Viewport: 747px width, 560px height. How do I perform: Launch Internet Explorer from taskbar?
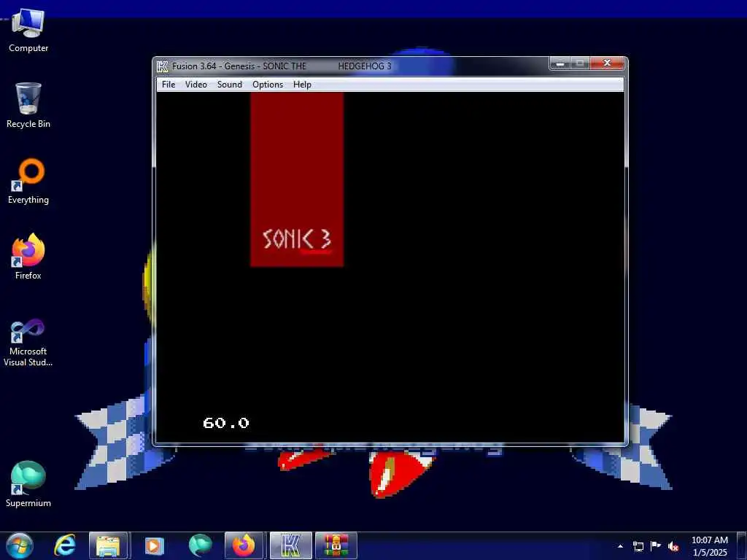point(65,545)
